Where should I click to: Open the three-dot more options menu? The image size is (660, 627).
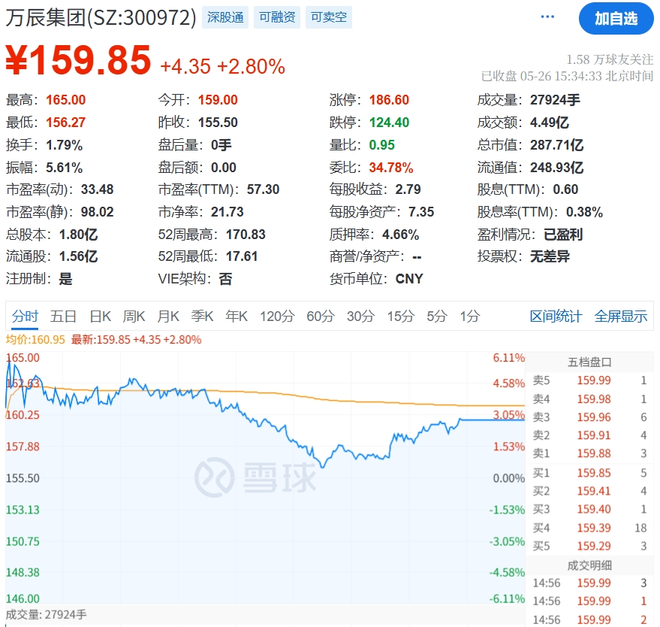(546, 17)
